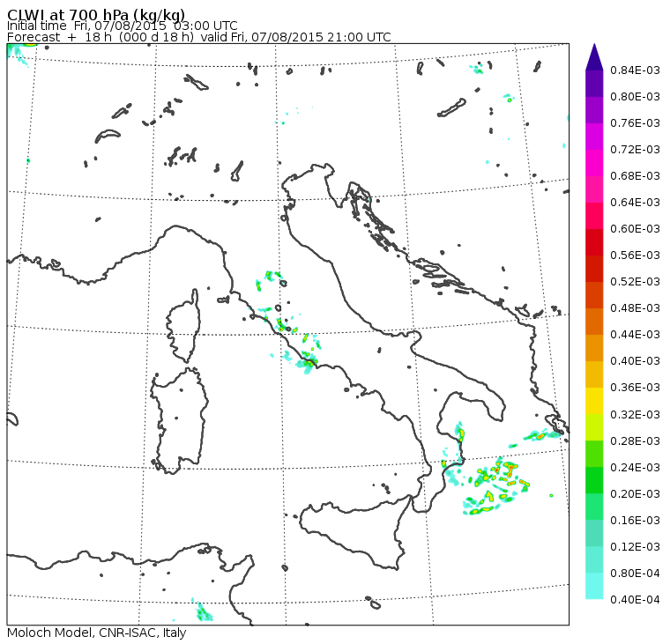The image size is (670, 644).
Task: Click the 0.12E-03 legend value
Action: pos(635,547)
